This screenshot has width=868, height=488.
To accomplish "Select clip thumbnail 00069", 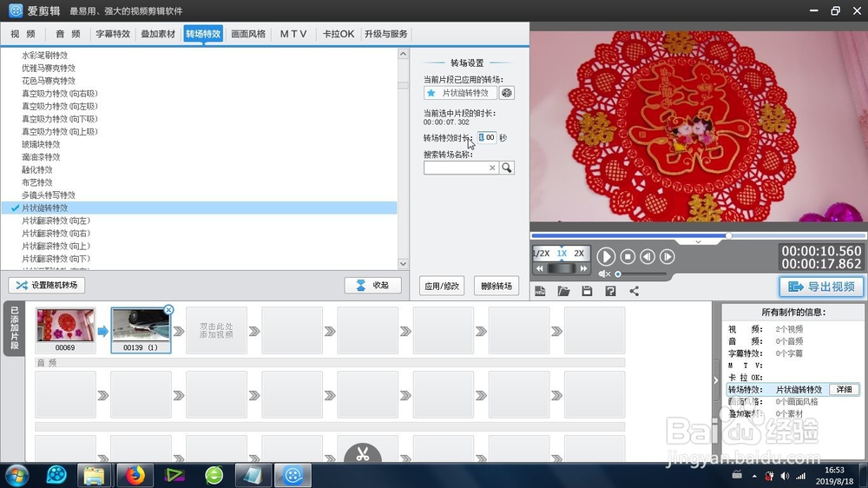I will pyautogui.click(x=65, y=330).
